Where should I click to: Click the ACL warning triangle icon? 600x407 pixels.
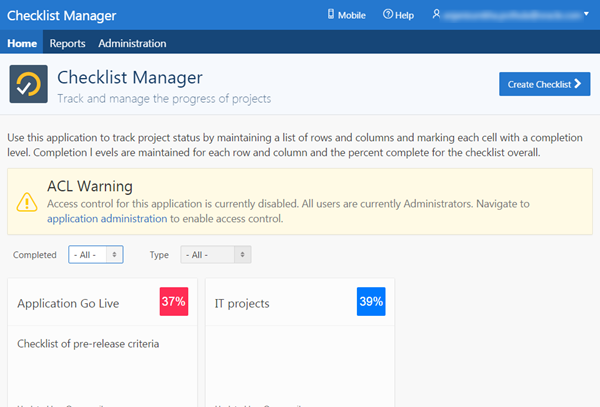[x=27, y=202]
